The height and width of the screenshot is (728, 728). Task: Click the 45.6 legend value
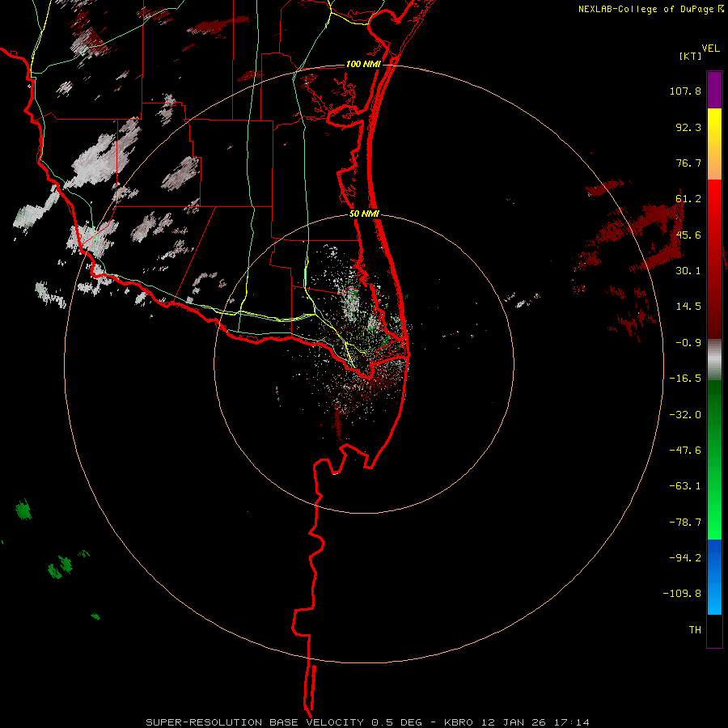click(688, 235)
